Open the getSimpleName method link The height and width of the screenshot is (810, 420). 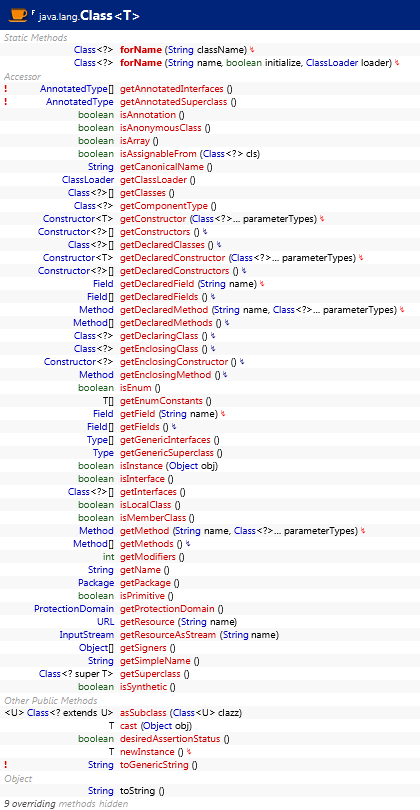[155, 661]
